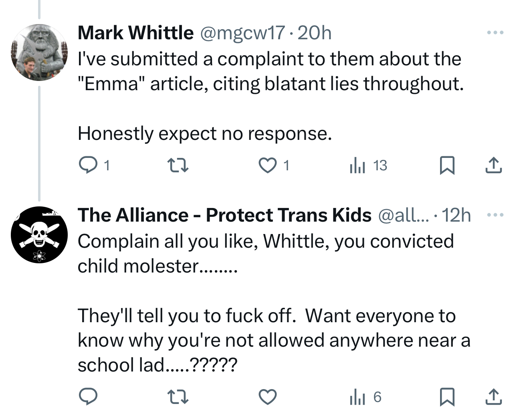Visit the @mgcw17 handle profile

tap(242, 32)
